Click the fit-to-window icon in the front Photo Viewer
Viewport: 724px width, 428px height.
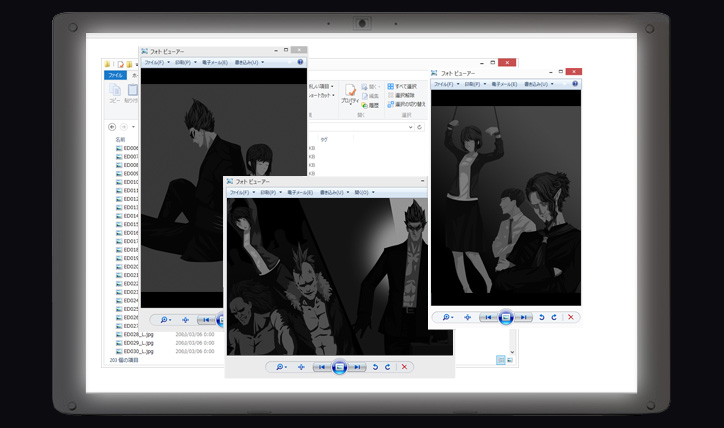[x=301, y=367]
